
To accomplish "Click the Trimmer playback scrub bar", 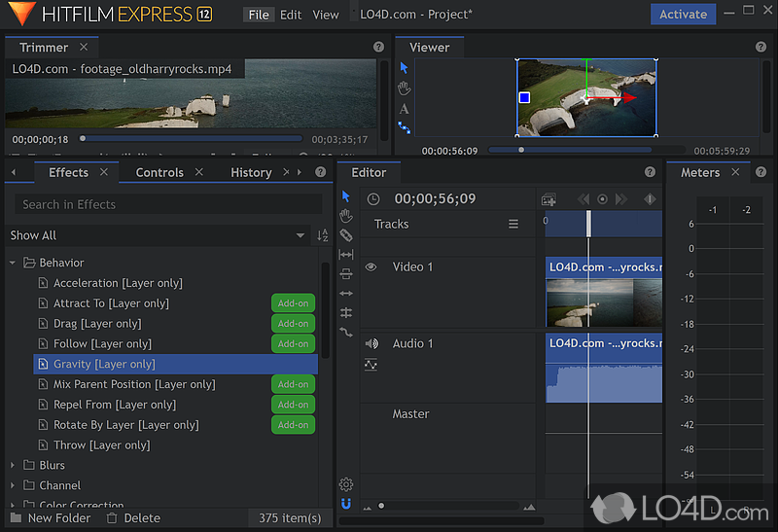I will pyautogui.click(x=192, y=139).
